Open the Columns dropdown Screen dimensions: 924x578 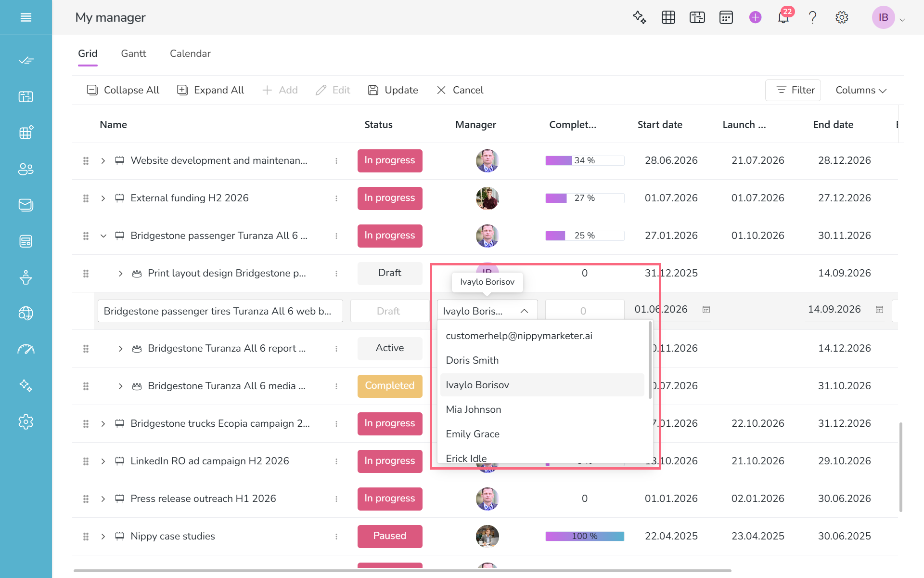(x=861, y=90)
